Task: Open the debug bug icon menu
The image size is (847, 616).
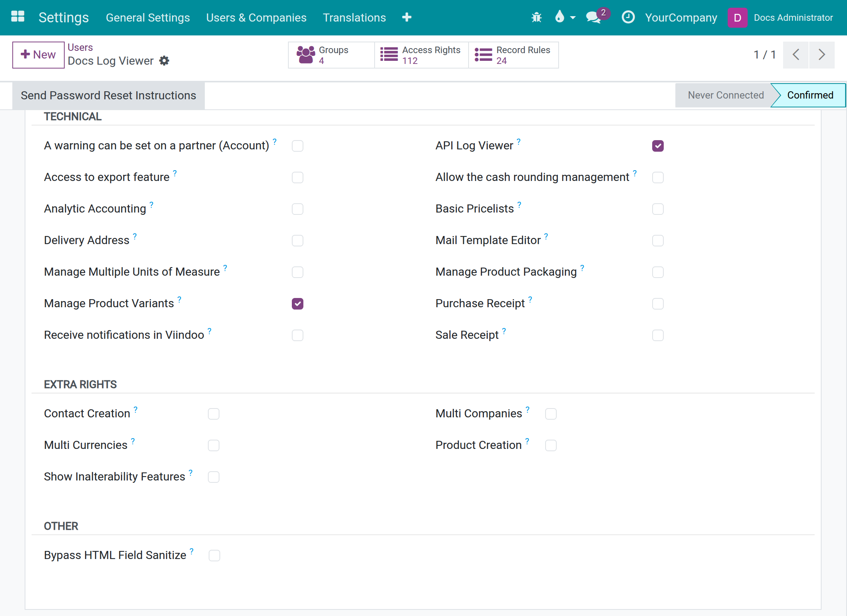Action: [536, 17]
